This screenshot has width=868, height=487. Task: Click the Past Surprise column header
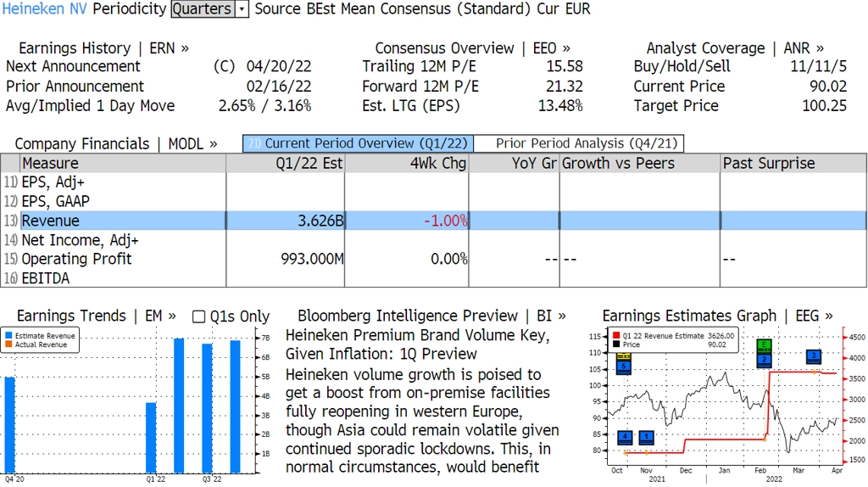(793, 164)
